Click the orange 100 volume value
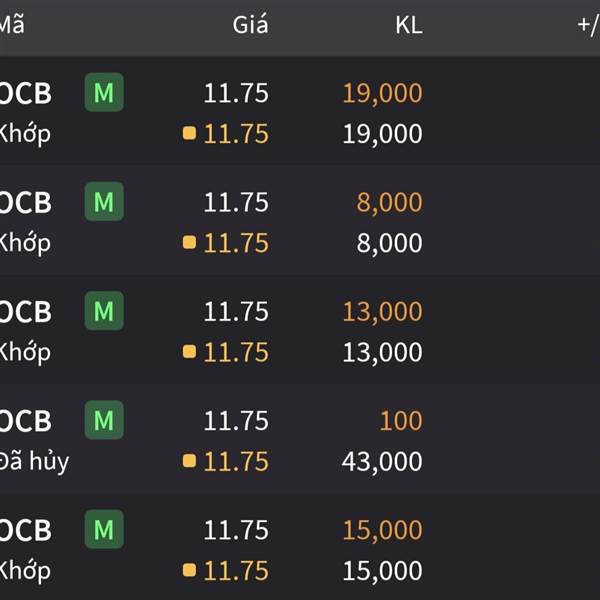600x600 pixels. point(401,421)
